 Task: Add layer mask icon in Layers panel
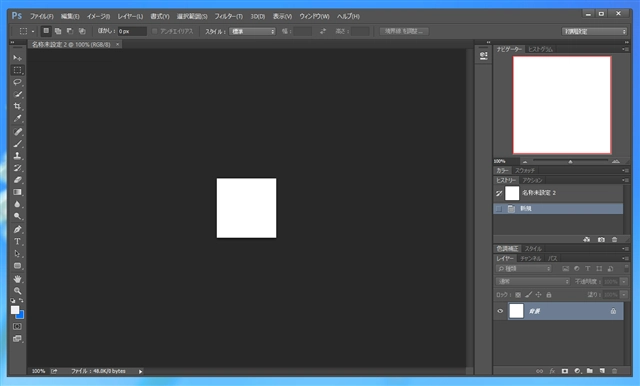pos(564,371)
